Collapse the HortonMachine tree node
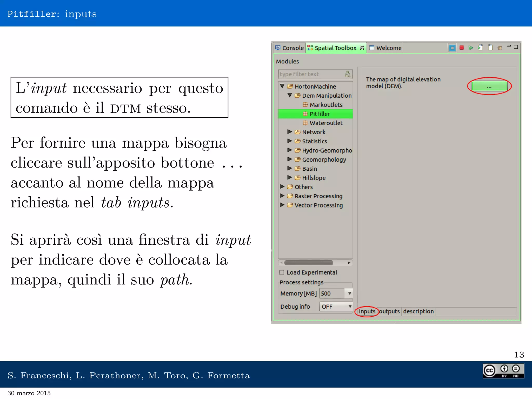532x399 pixels. pyautogui.click(x=282, y=86)
